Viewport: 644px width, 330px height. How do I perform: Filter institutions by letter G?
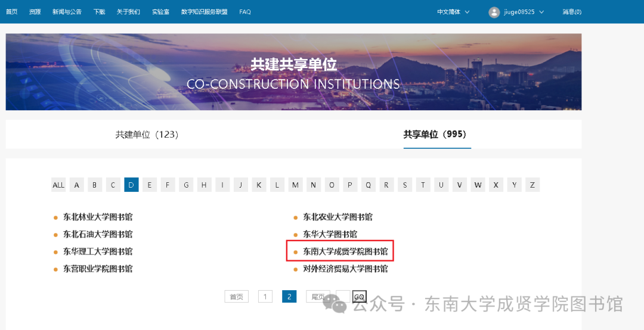point(186,185)
